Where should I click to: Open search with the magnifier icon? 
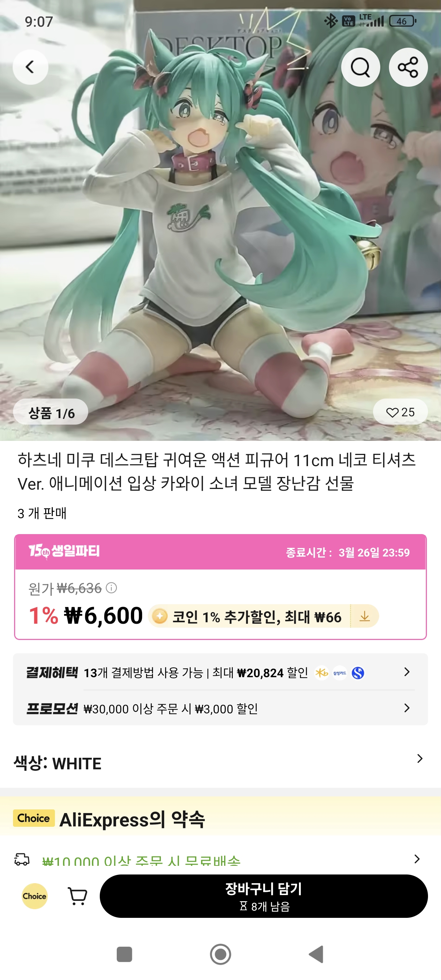click(360, 67)
